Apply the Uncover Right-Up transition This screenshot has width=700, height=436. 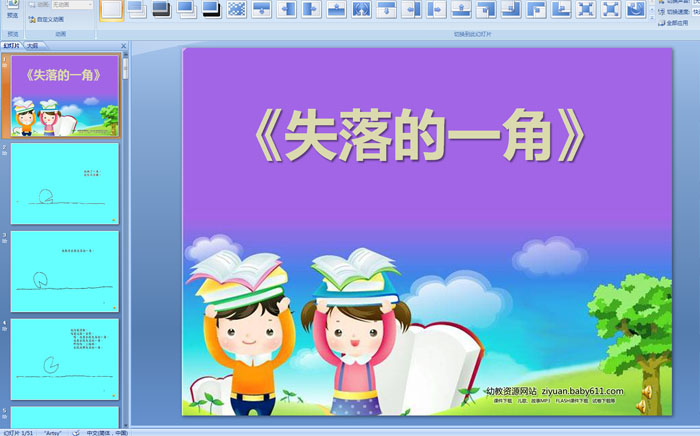click(x=562, y=9)
